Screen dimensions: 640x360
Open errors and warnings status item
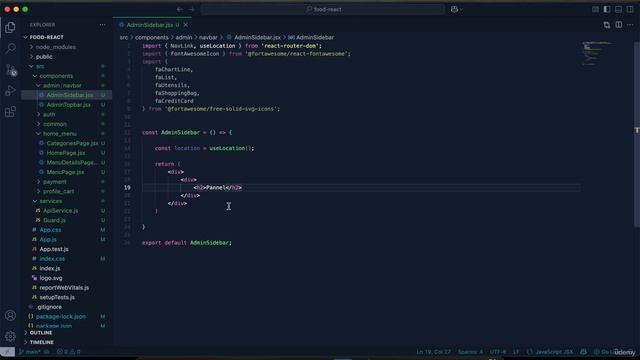tap(69, 352)
